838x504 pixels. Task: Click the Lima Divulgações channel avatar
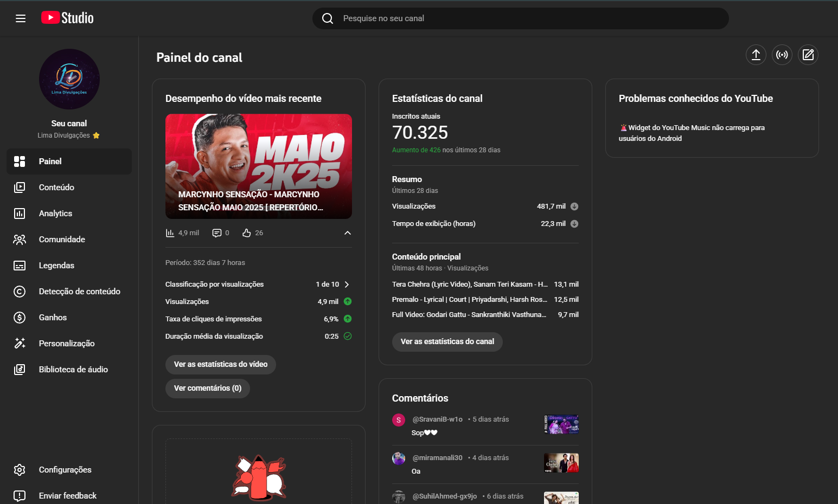69,79
